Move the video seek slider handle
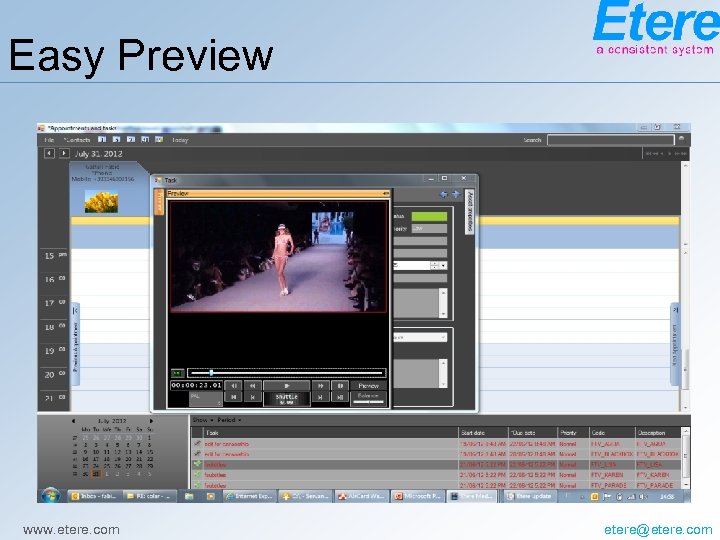 (x=211, y=372)
